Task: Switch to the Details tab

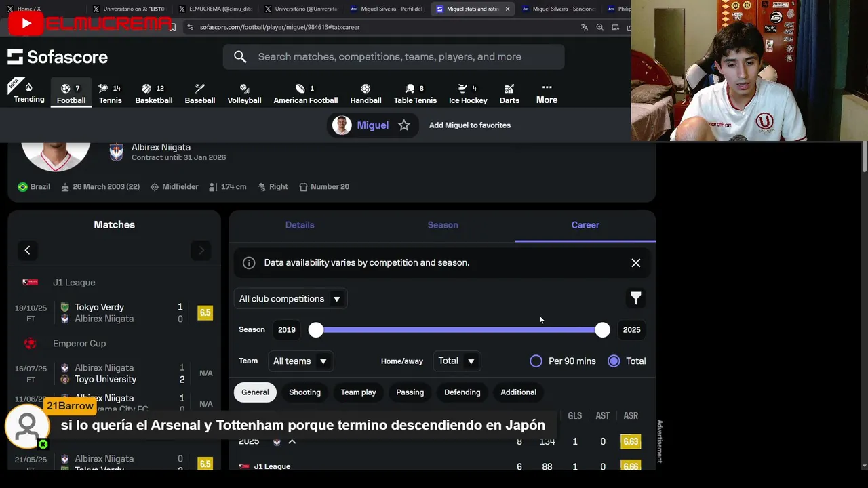Action: pyautogui.click(x=300, y=225)
